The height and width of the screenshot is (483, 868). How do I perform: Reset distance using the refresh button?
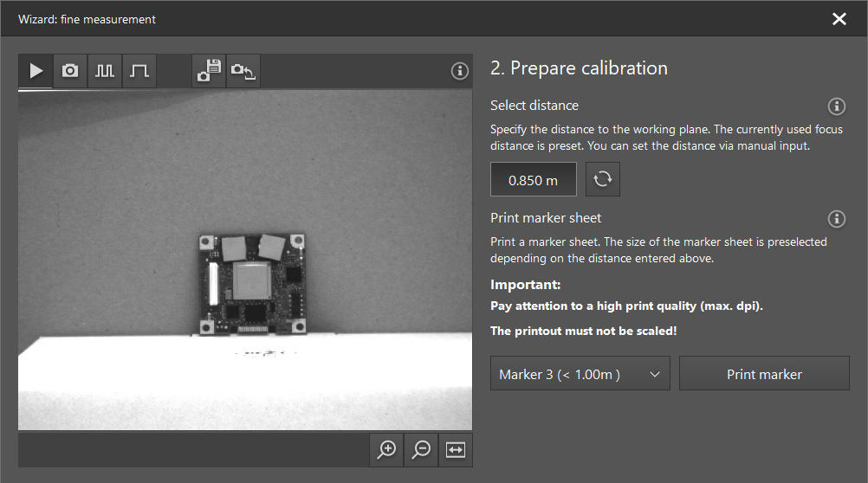coord(603,179)
